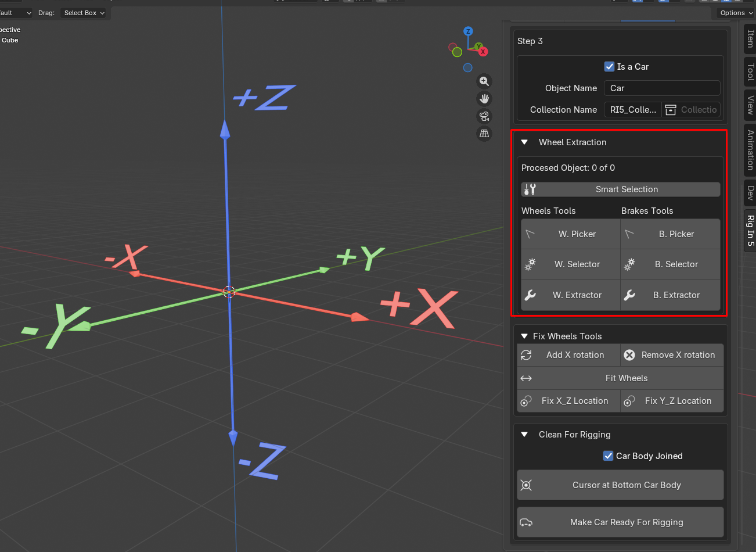
Task: Click Fit Wheels button
Action: click(620, 378)
